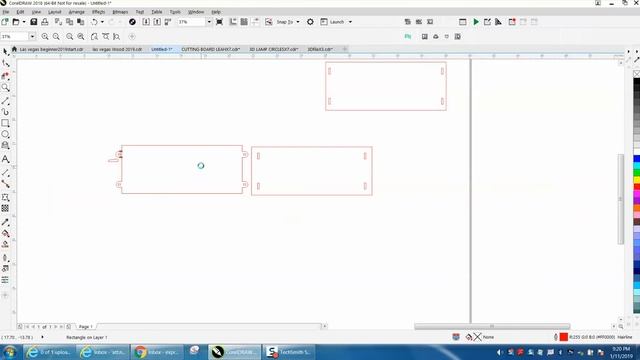
Task: Click the Export icon
Action: 157,22
